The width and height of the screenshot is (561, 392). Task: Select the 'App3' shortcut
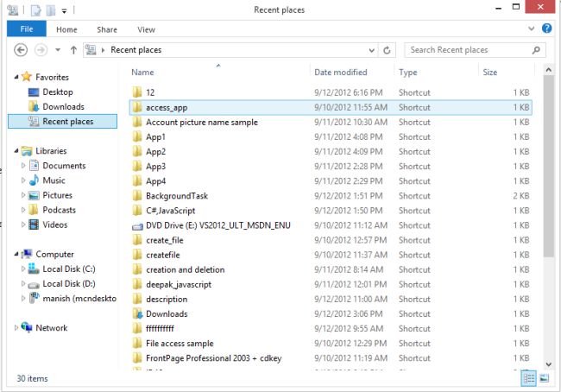click(155, 167)
